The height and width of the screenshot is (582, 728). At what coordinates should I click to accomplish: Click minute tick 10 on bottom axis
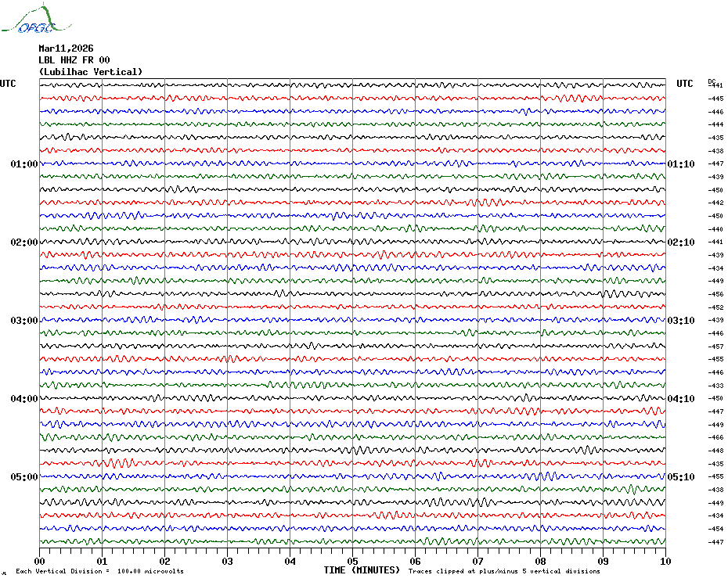[665, 561]
